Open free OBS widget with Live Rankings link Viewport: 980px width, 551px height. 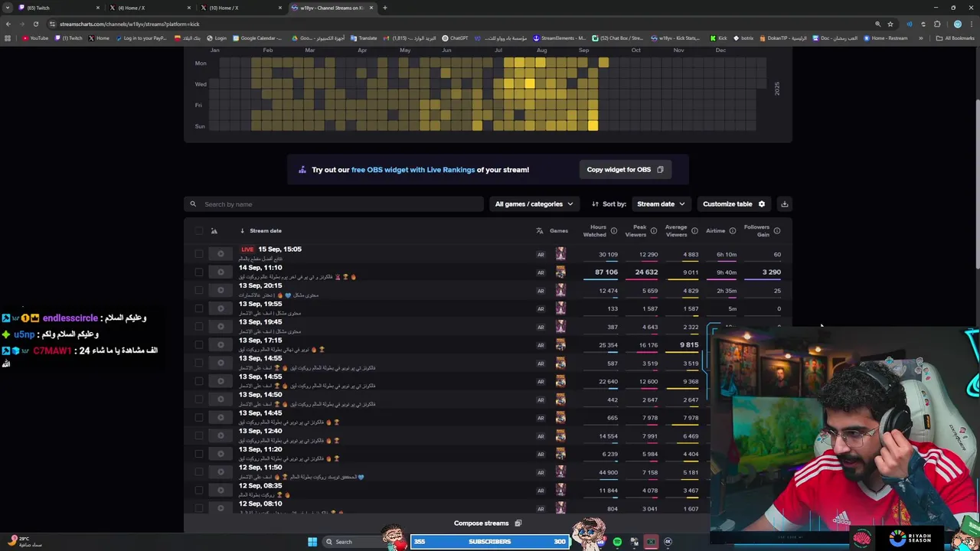(413, 170)
